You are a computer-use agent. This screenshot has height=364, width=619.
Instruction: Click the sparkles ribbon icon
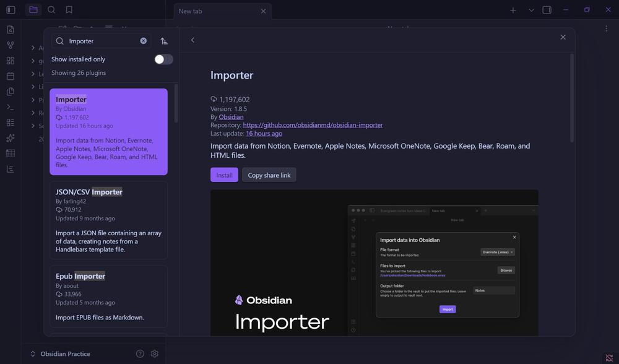click(x=11, y=138)
